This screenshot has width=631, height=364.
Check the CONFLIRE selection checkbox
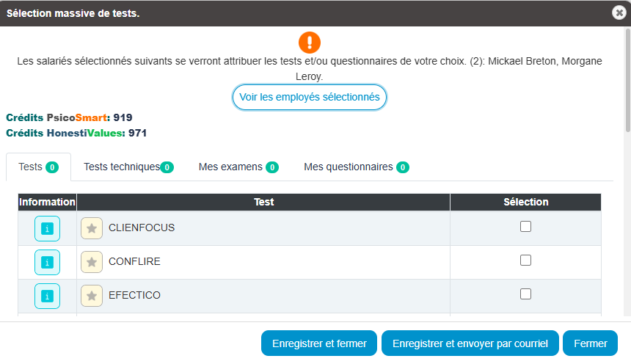[x=525, y=261]
